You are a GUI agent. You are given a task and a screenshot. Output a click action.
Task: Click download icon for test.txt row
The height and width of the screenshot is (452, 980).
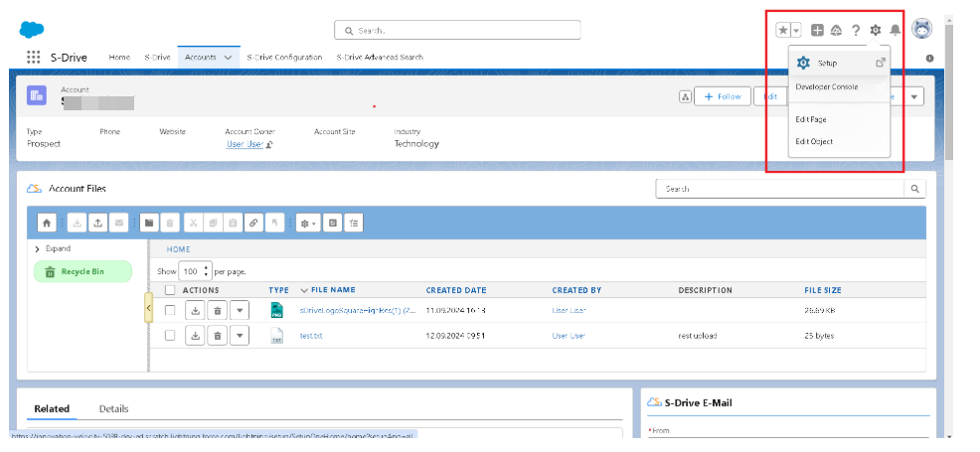pyautogui.click(x=195, y=336)
